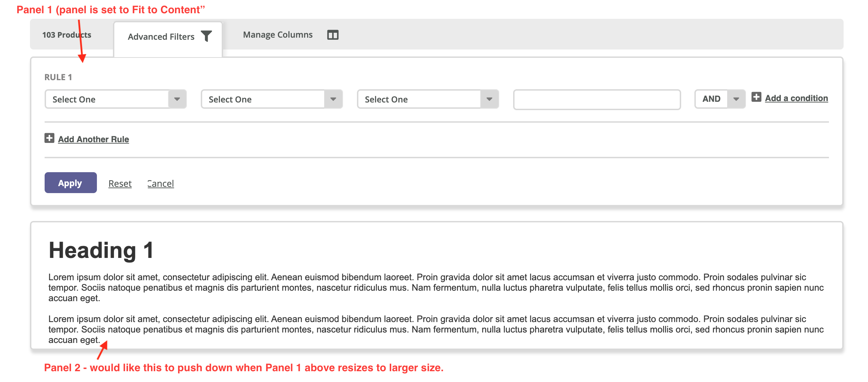Click the Add Another Rule link
The image size is (868, 382).
(93, 139)
